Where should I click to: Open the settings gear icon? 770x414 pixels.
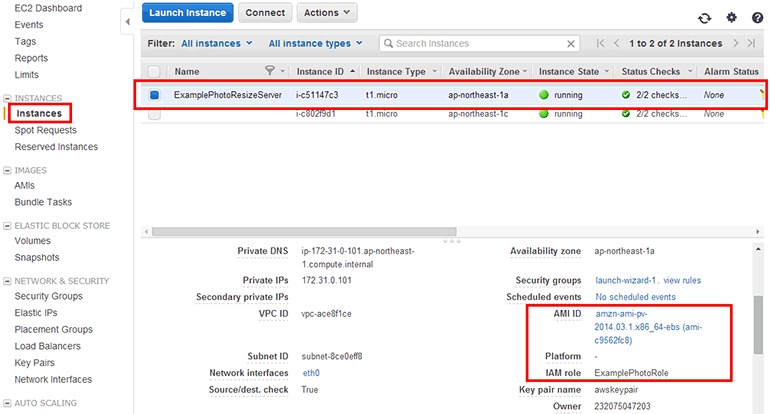(x=731, y=17)
